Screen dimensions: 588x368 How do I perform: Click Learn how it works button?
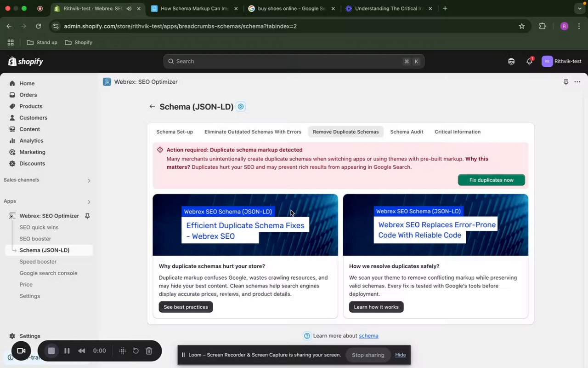point(376,307)
